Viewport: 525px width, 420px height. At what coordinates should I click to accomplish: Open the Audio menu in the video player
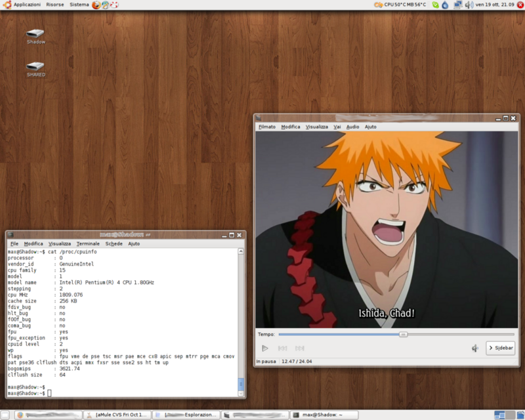point(352,127)
